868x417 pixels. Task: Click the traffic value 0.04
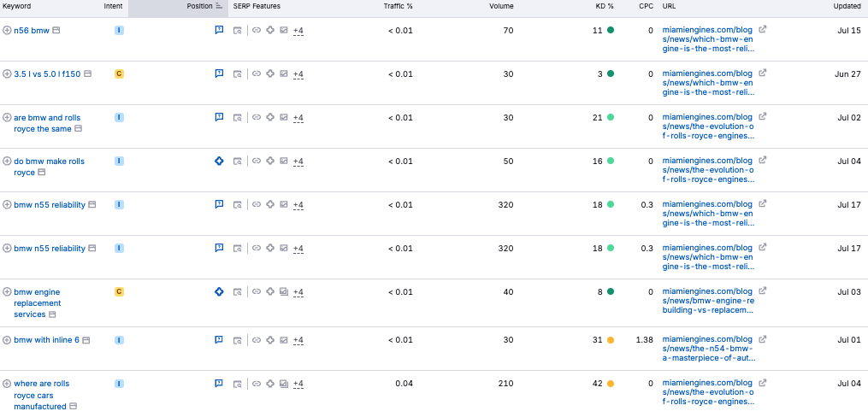[404, 384]
